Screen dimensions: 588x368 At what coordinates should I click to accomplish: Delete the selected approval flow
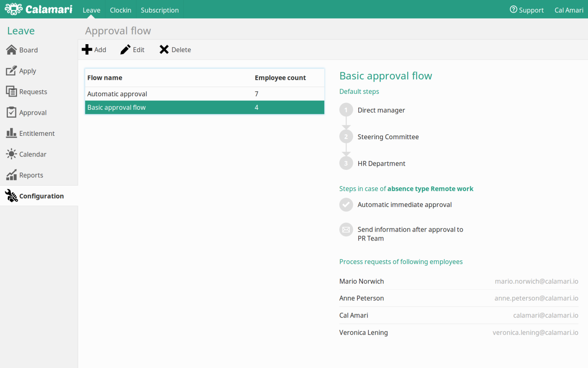coord(175,50)
